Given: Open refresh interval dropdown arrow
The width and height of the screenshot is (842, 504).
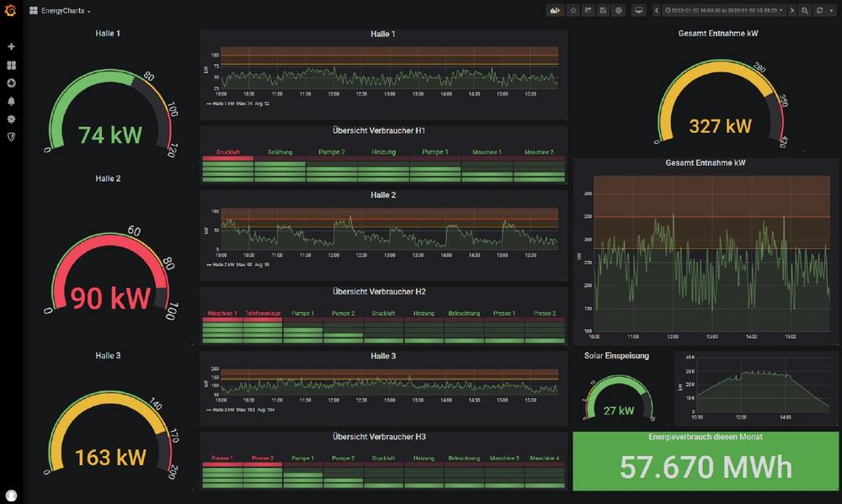Looking at the screenshot, I should pos(831,10).
